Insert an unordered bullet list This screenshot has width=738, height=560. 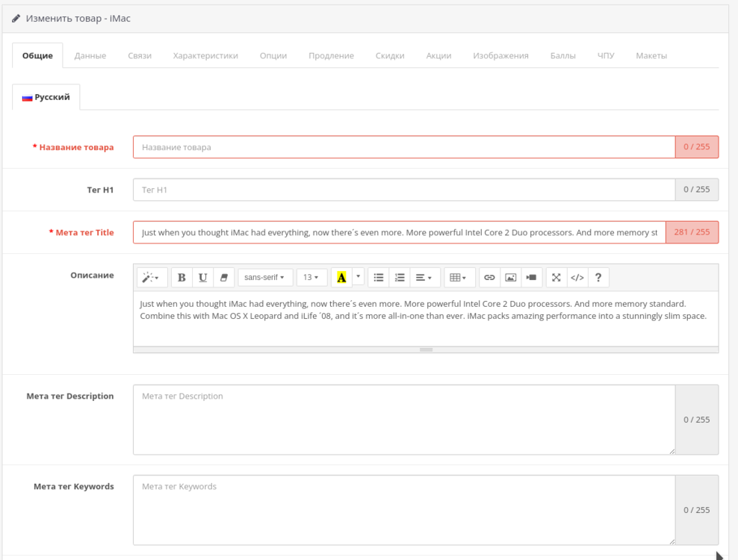click(x=379, y=277)
